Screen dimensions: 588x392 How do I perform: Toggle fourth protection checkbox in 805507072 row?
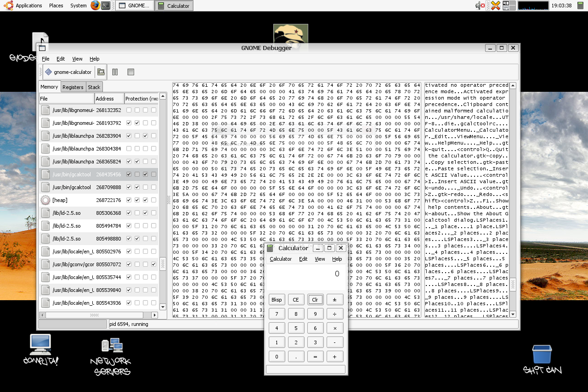153,264
